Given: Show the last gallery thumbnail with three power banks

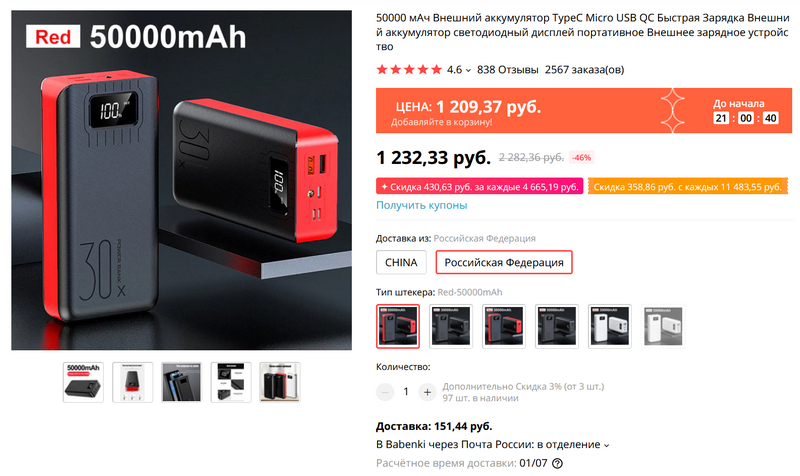Looking at the screenshot, I should click(280, 382).
